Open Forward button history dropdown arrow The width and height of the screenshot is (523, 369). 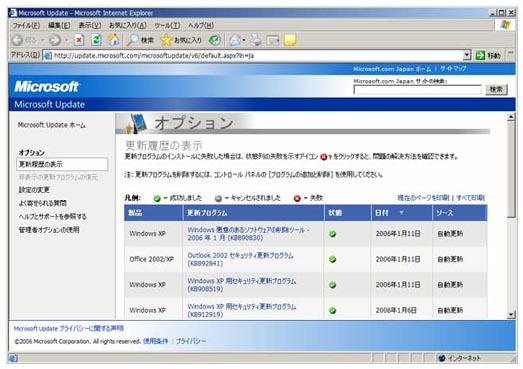[66, 40]
